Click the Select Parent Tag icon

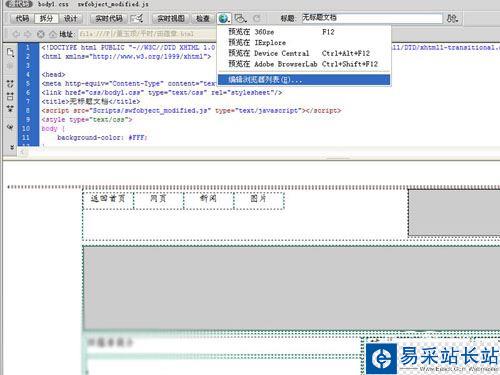pos(10,127)
